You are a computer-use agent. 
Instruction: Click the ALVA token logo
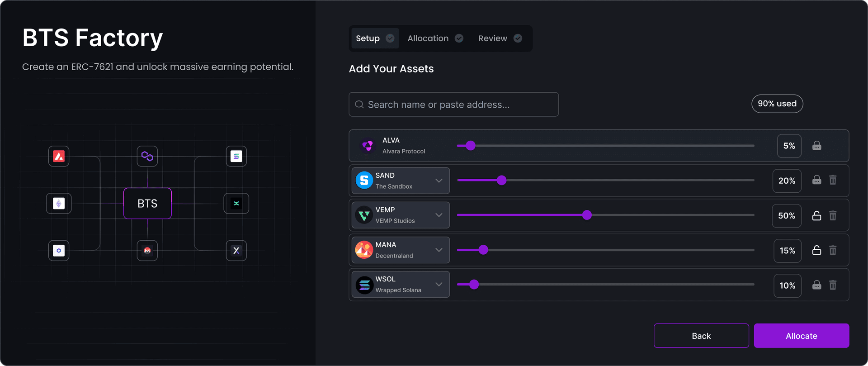pyautogui.click(x=368, y=146)
